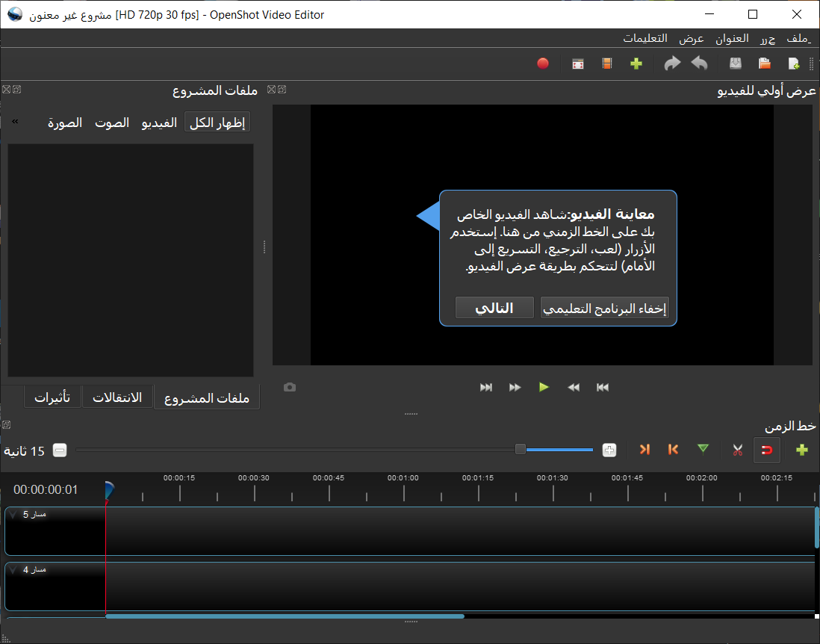The height and width of the screenshot is (644, 820).
Task: Click the rewind button
Action: [x=574, y=387]
